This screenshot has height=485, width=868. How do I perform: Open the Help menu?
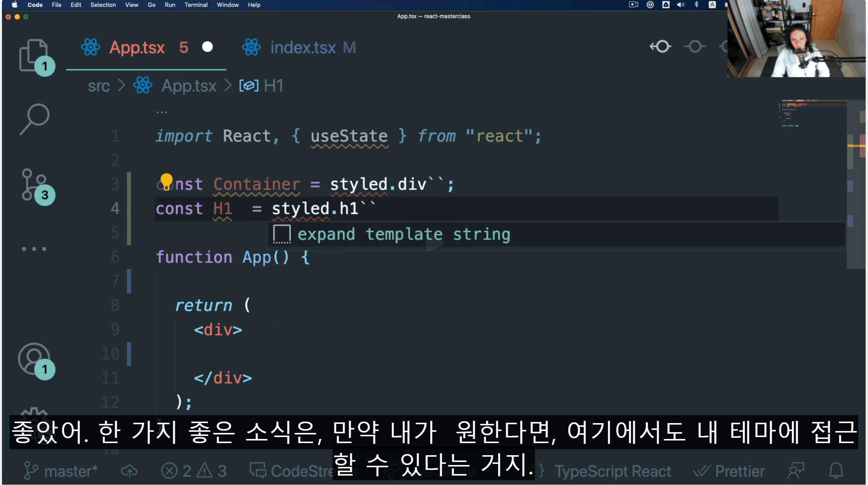(x=254, y=5)
